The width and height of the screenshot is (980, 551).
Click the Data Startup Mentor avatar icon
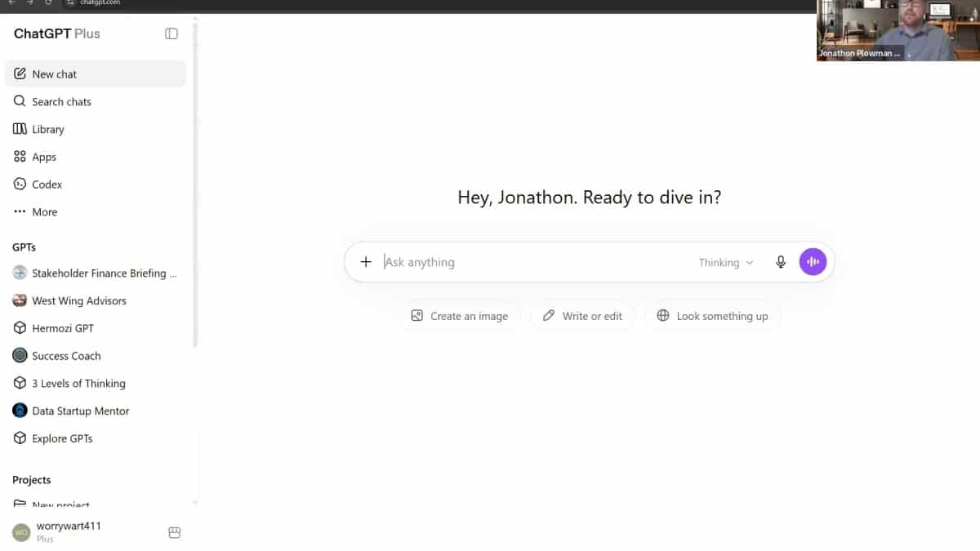pyautogui.click(x=20, y=411)
